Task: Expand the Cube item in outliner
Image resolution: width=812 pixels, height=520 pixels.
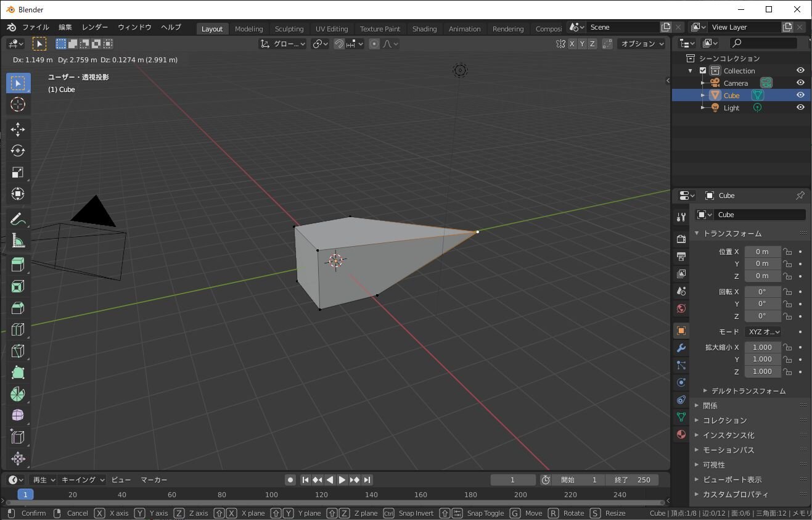Action: point(703,95)
